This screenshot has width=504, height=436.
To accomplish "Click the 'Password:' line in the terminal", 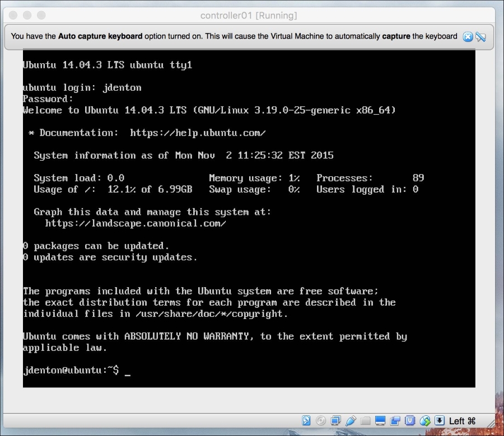I will [x=48, y=99].
